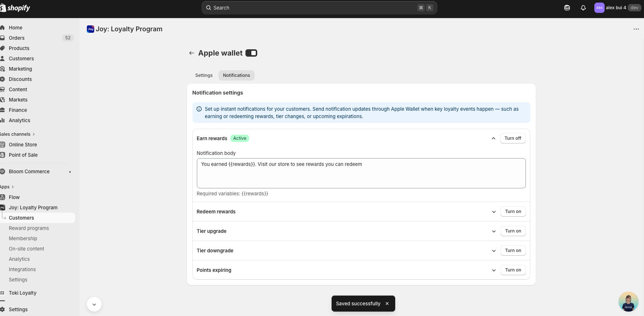Screen dimensions: 644x316
Task: Turn on Points expiring notification
Action: [x=513, y=270]
